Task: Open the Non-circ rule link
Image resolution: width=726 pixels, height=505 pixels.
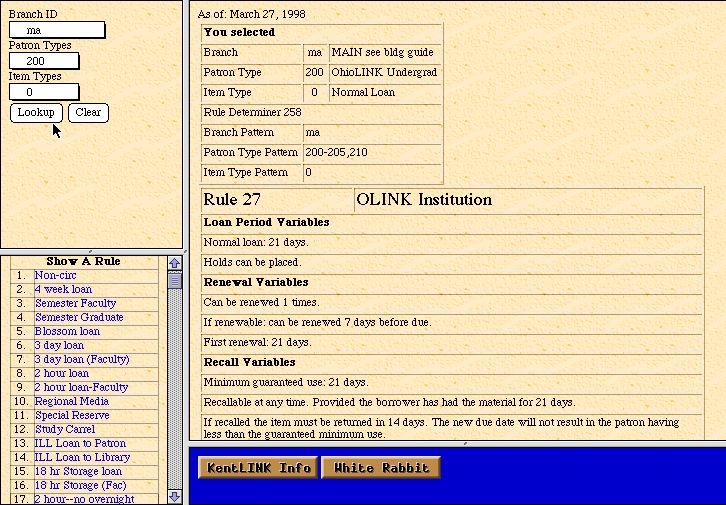Action: [55, 275]
